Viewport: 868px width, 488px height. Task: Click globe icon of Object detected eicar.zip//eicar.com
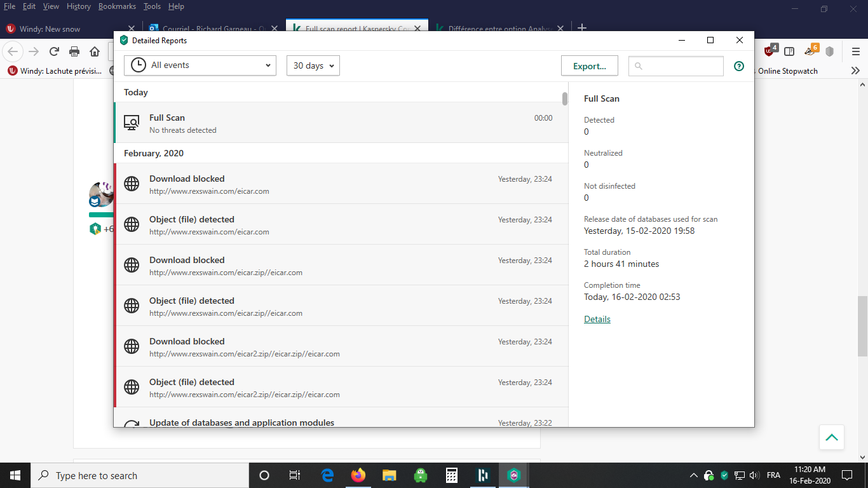click(132, 306)
